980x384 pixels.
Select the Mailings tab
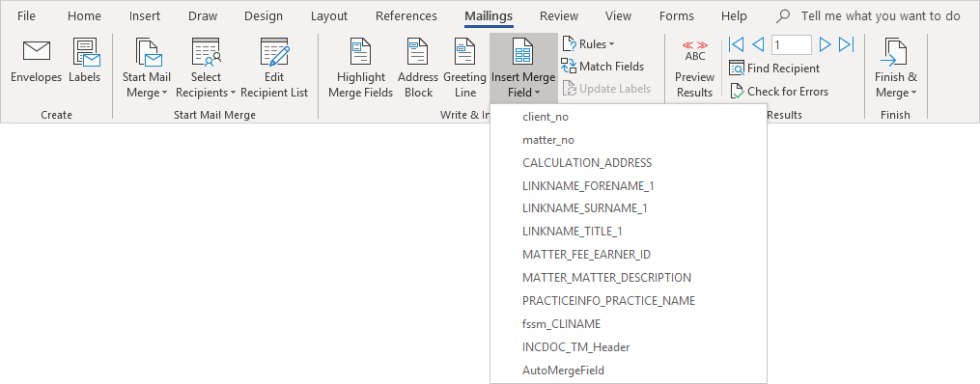pos(489,16)
